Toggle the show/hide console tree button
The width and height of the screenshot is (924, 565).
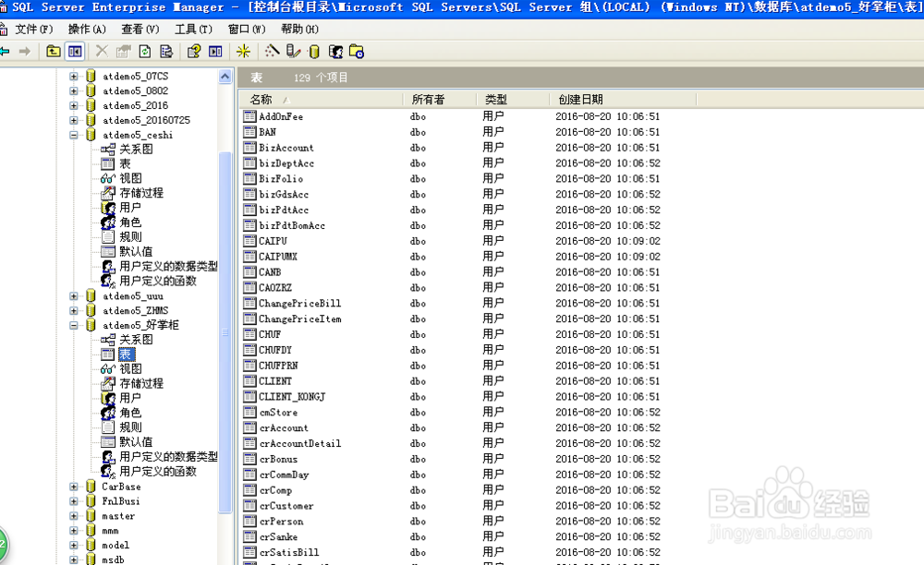click(75, 52)
